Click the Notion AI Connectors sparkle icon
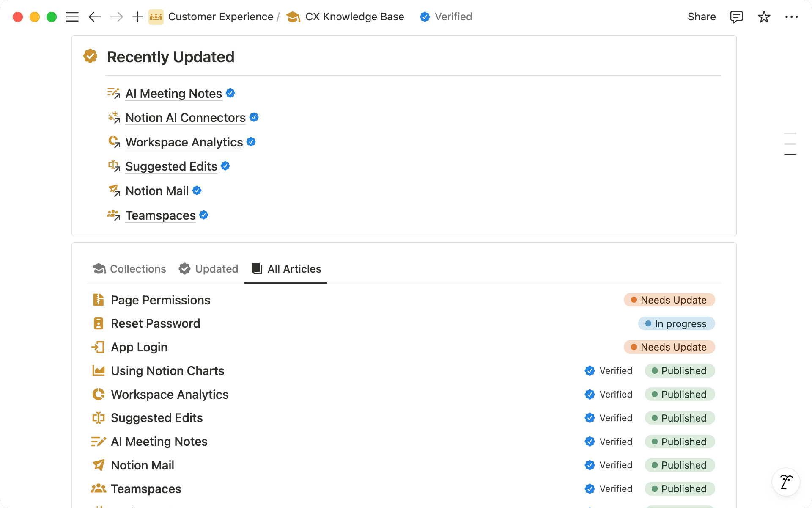The height and width of the screenshot is (508, 812). [x=113, y=118]
